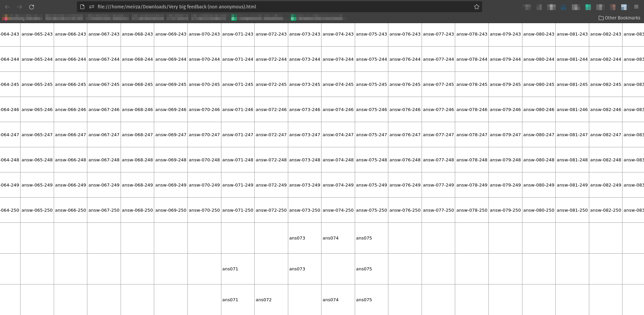Select cell answ-070-244
The width and height of the screenshot is (644, 315).
(x=204, y=59)
